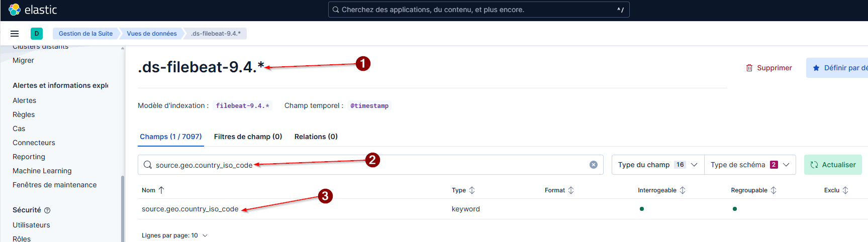
Task: Click the Sécurité section heading
Action: coord(27,210)
